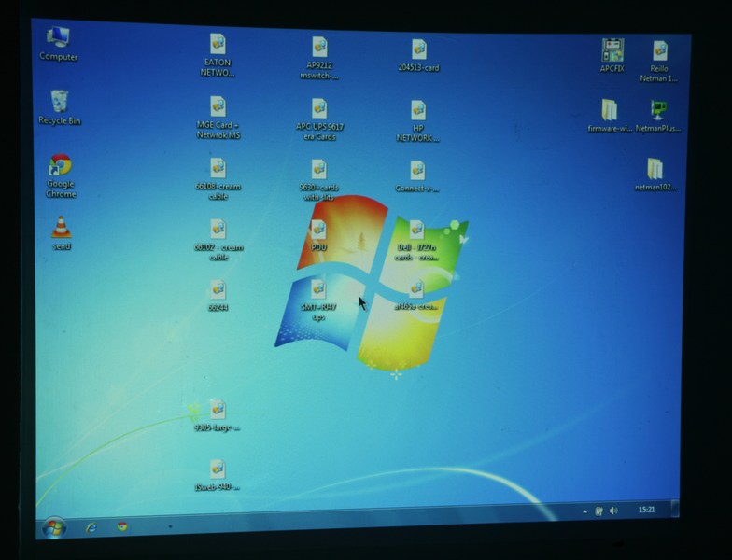Open the APCFIX application icon

[612, 56]
